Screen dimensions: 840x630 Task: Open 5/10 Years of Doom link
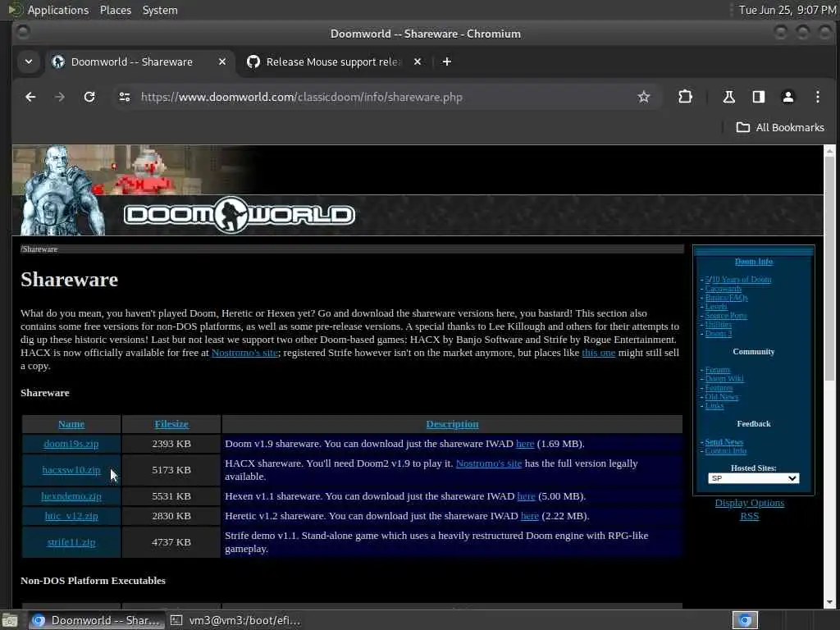click(x=738, y=280)
